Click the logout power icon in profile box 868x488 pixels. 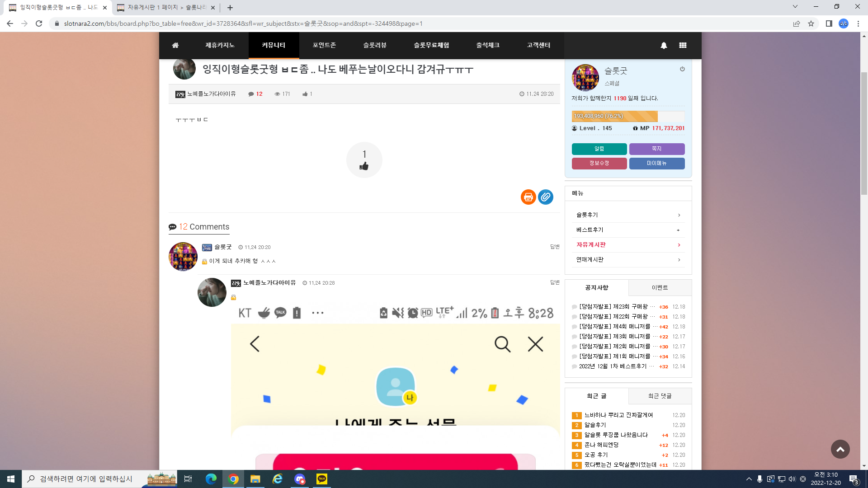click(682, 69)
